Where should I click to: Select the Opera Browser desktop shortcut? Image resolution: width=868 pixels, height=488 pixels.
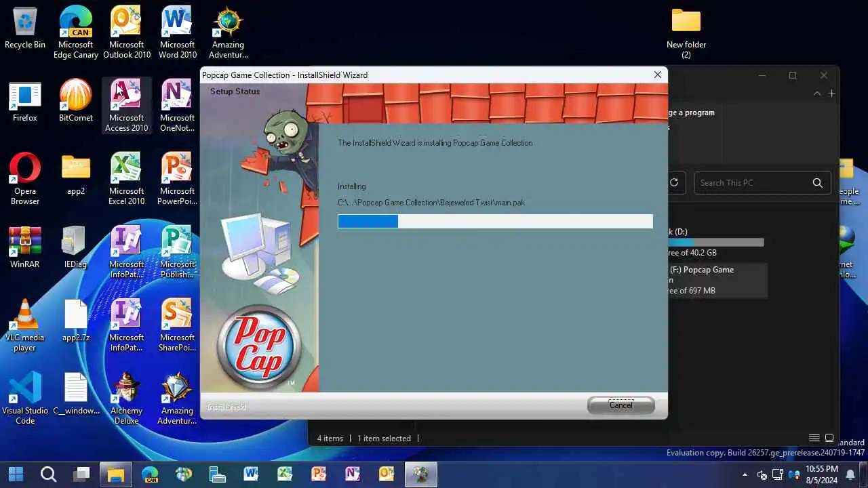point(25,179)
